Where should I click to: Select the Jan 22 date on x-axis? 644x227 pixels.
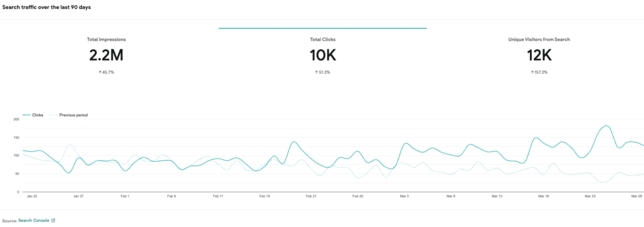(x=32, y=196)
